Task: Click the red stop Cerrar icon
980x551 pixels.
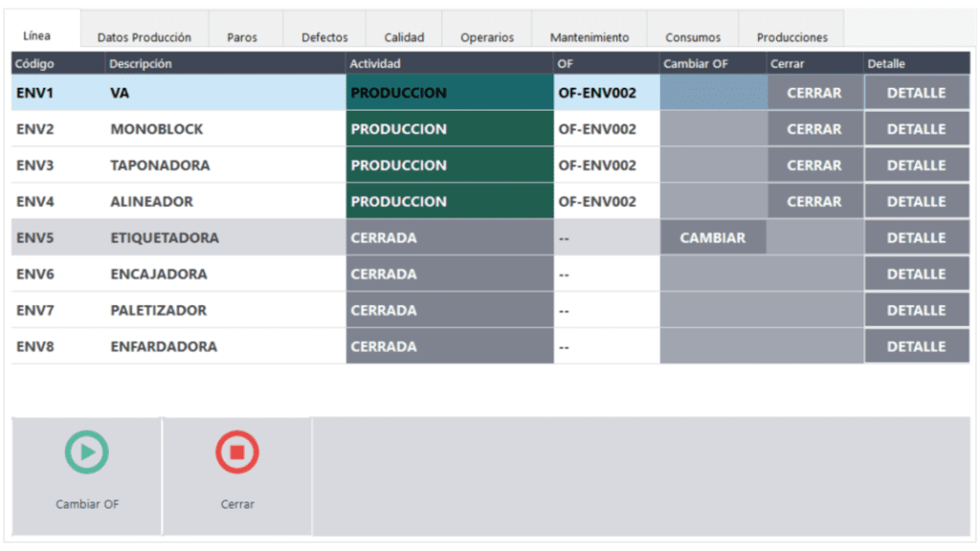Action: [237, 452]
